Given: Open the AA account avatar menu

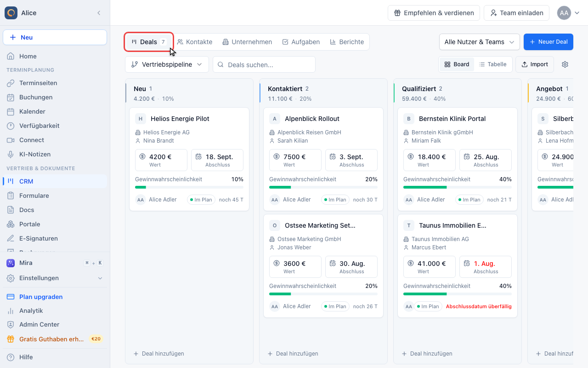Looking at the screenshot, I should click(x=569, y=13).
